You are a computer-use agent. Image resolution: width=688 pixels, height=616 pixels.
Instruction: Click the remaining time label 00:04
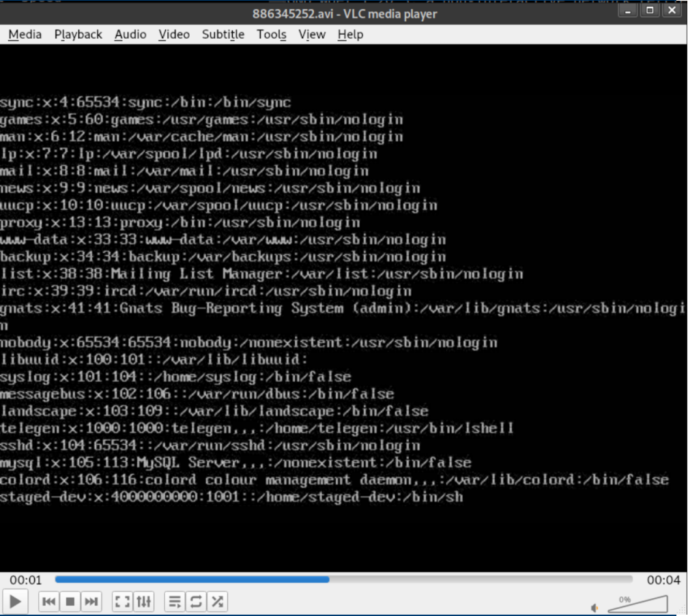click(x=663, y=581)
